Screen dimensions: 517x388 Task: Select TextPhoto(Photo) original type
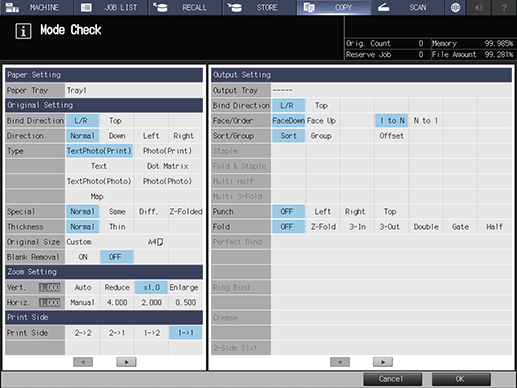(99, 181)
